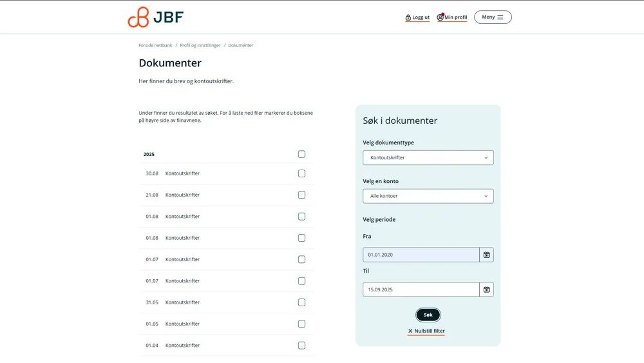Tick the 21.08 Kontoutskrifter checkbox

tap(301, 195)
